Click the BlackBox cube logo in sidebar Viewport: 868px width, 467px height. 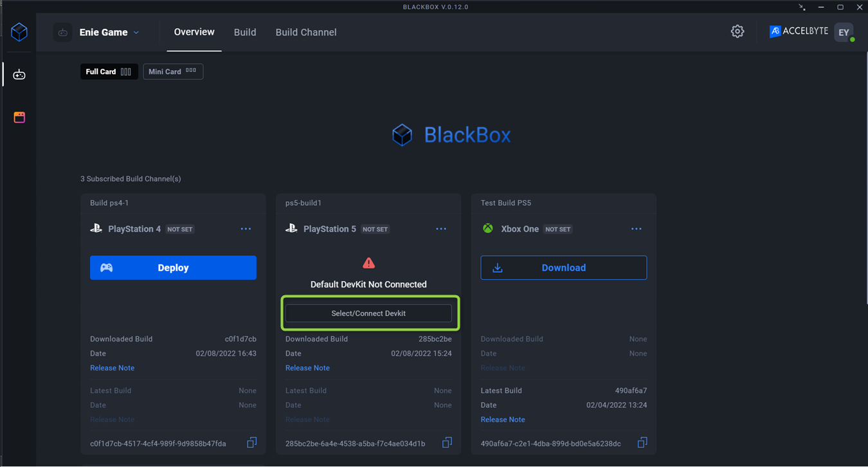[19, 32]
